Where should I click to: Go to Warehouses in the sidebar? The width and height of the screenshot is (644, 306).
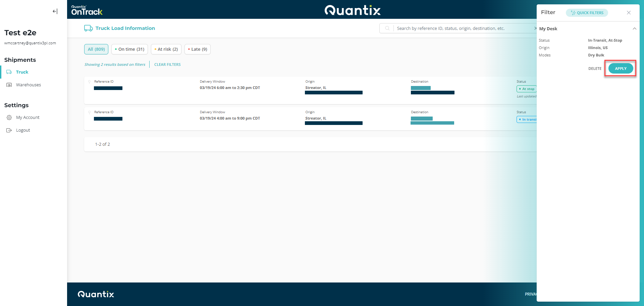29,85
